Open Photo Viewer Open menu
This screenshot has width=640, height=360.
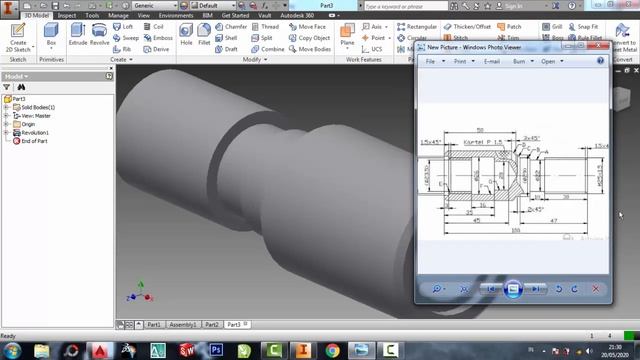click(x=552, y=61)
